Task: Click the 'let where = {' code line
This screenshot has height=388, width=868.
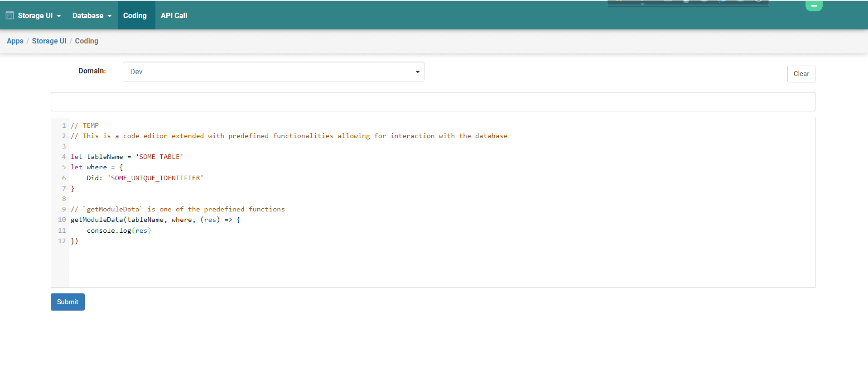Action: click(x=96, y=167)
